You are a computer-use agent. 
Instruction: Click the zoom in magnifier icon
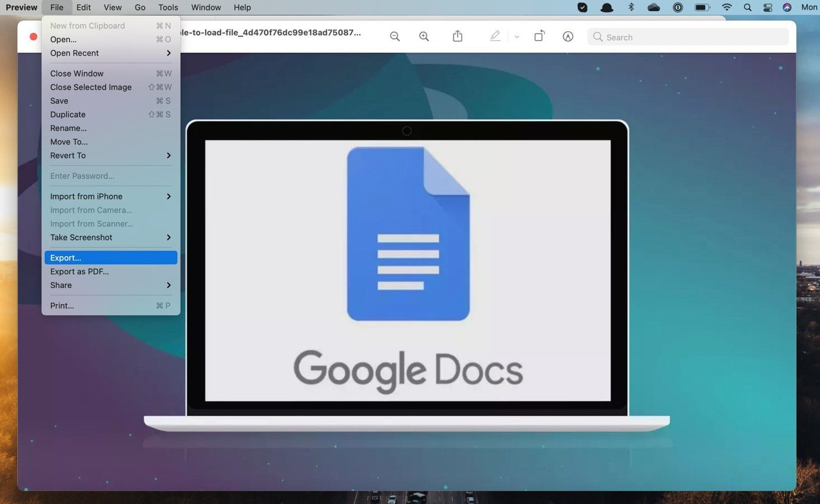click(x=424, y=37)
